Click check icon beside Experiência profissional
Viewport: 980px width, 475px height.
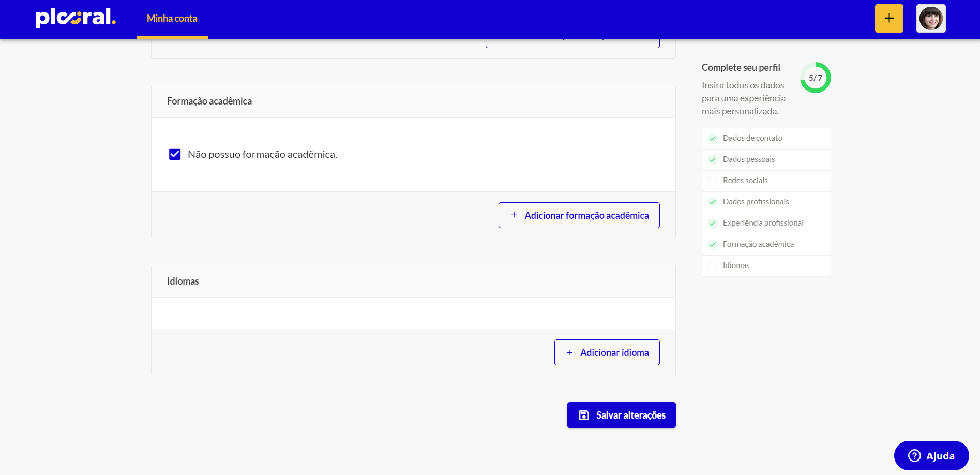pyautogui.click(x=713, y=223)
